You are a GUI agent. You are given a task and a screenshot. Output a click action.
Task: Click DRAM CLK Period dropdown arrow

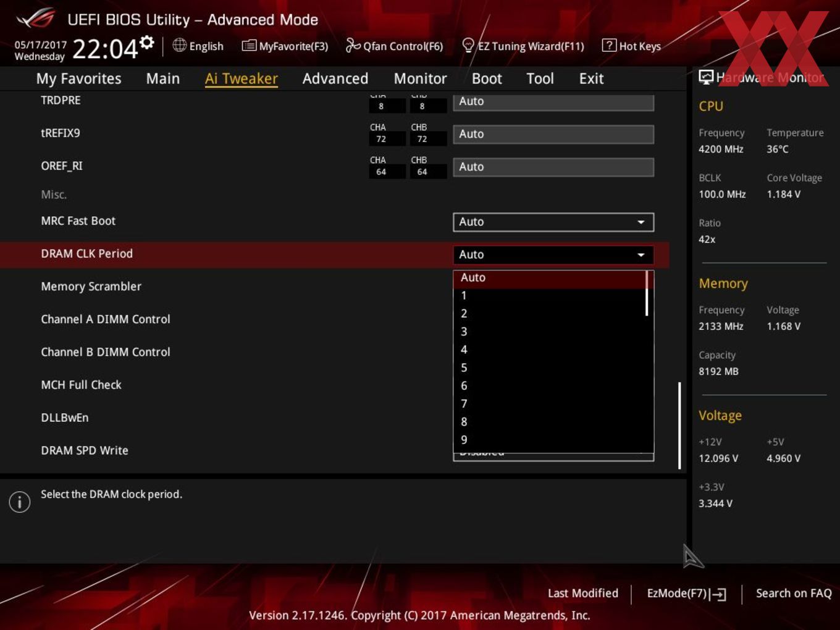[641, 255]
